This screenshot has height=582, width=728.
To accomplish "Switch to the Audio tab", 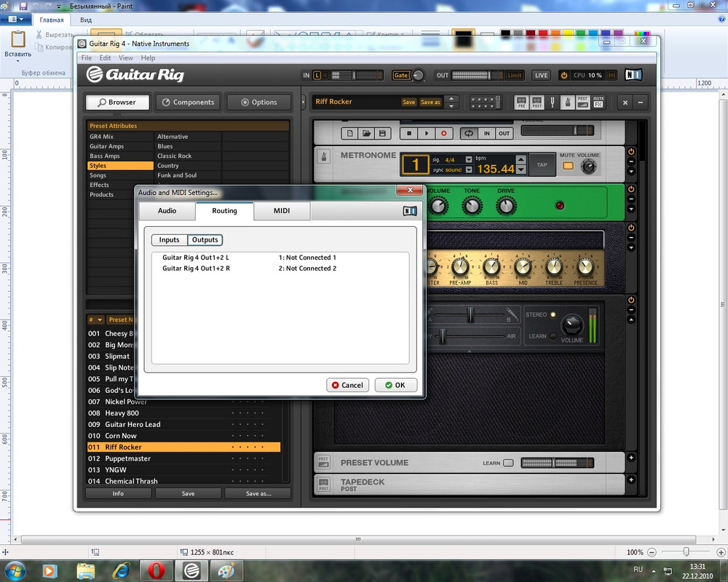I will (167, 211).
